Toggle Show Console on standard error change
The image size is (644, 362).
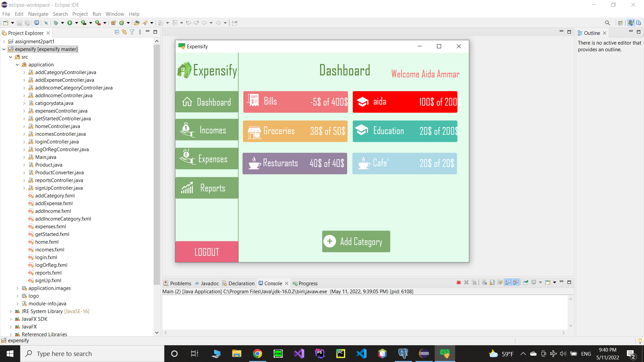pos(516,283)
